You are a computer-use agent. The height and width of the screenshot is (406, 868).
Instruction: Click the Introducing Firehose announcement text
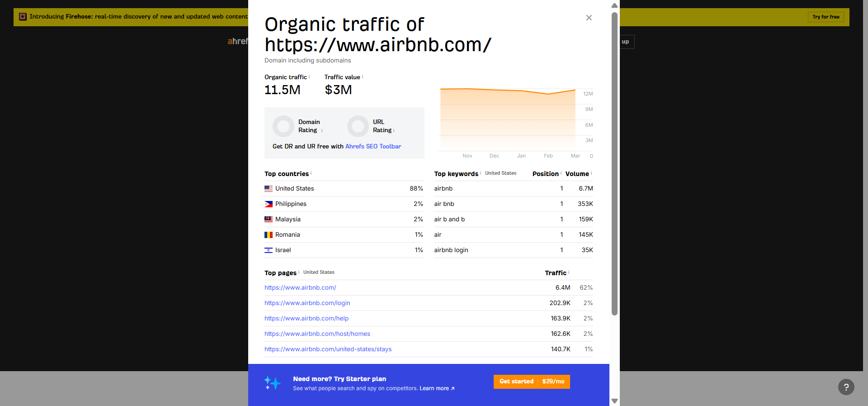[x=139, y=17]
